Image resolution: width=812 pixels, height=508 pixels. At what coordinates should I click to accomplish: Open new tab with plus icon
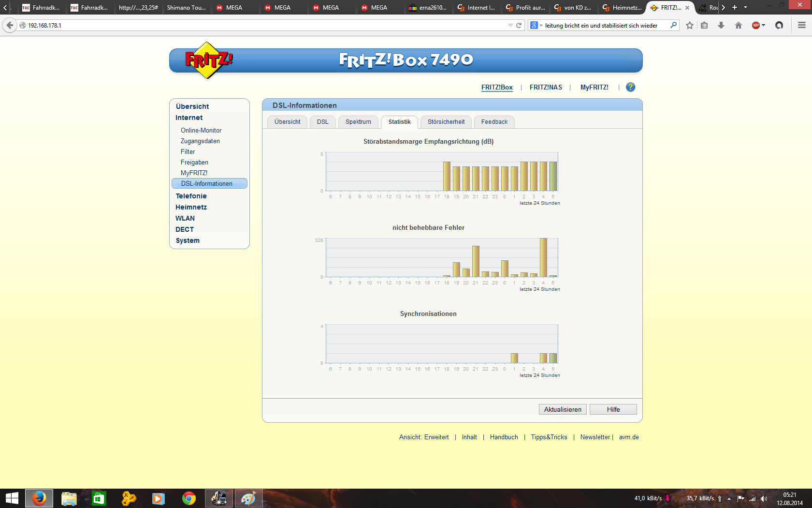point(735,7)
